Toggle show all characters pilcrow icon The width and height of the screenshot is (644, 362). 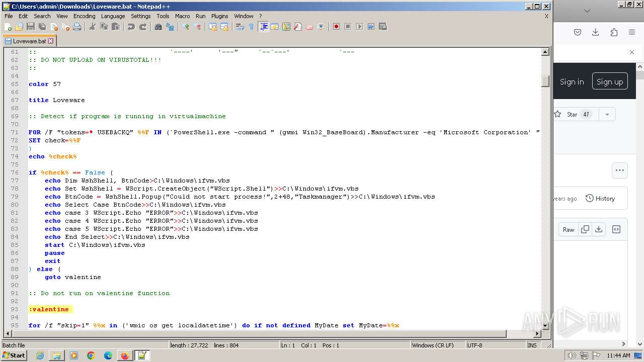(x=251, y=27)
